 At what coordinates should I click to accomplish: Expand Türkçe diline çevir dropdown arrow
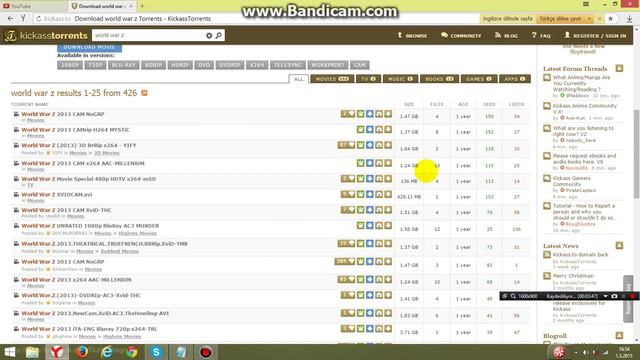coord(589,19)
